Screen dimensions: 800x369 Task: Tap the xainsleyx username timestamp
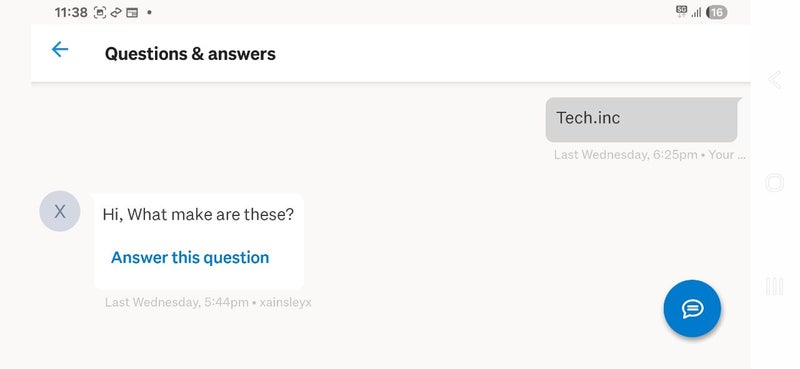tap(208, 302)
